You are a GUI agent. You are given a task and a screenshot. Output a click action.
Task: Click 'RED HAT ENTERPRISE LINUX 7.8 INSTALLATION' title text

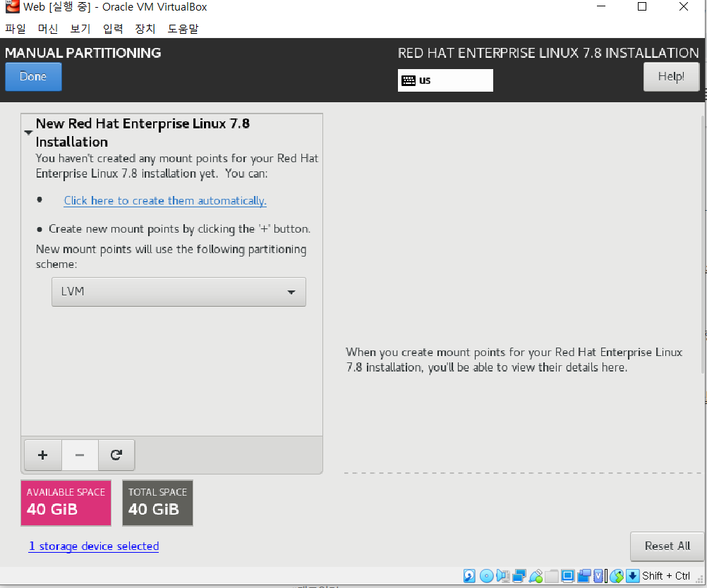coord(548,53)
